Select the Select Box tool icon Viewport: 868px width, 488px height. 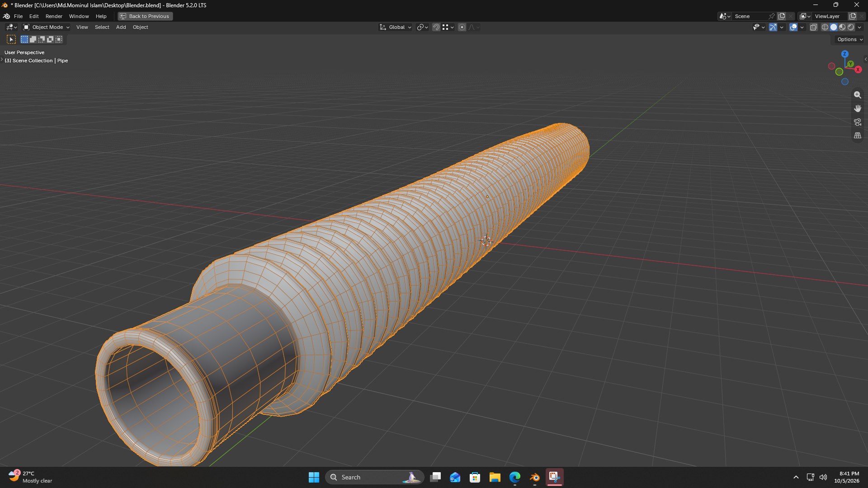(x=11, y=39)
